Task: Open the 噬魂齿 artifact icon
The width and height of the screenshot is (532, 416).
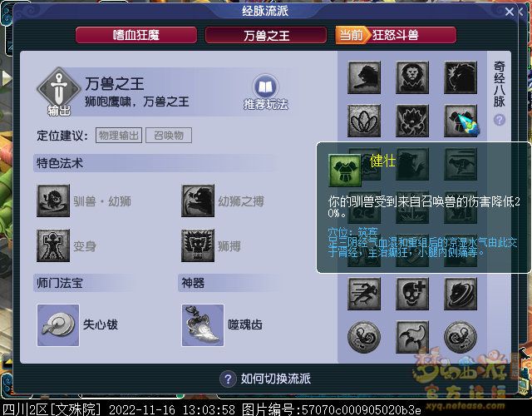Action: pos(203,325)
